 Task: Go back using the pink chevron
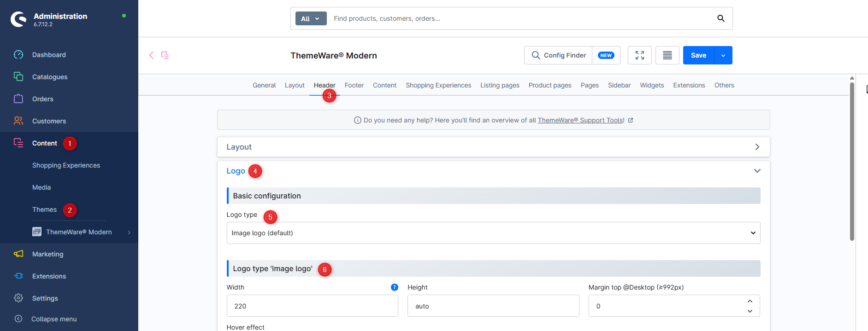pos(151,55)
